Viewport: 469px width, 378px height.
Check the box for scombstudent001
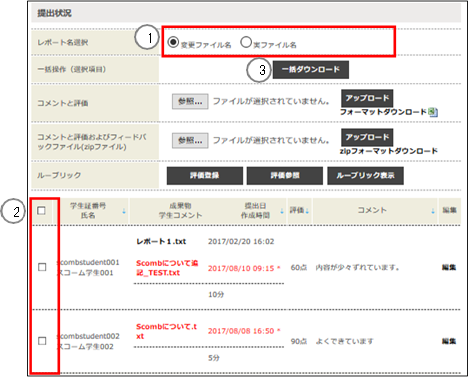42,267
